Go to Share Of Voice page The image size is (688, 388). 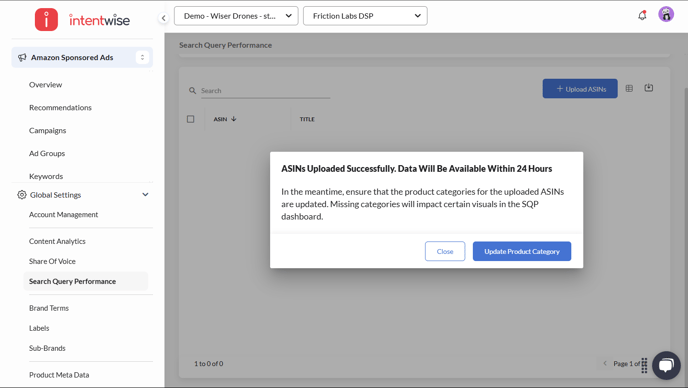pyautogui.click(x=52, y=261)
